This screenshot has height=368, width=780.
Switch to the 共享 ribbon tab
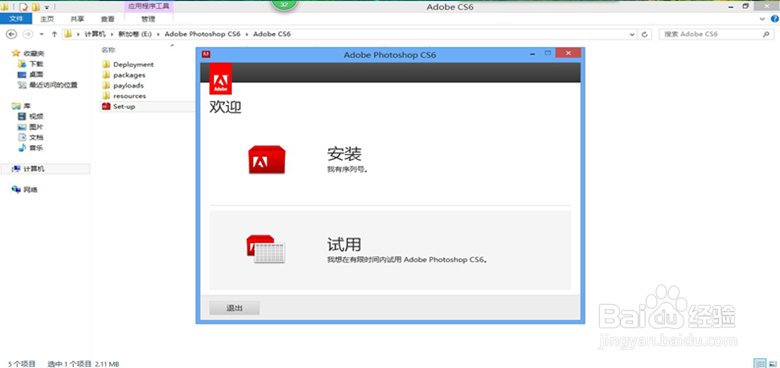click(x=77, y=19)
